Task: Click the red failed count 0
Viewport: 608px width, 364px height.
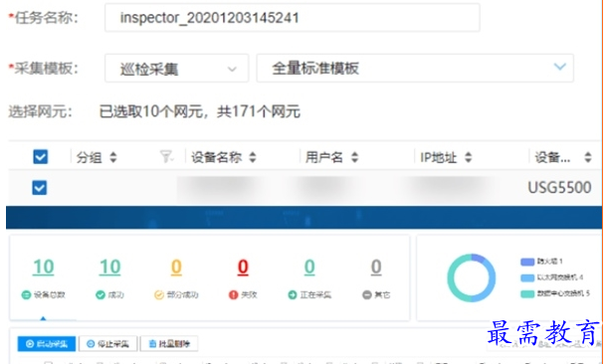Action: [x=243, y=268]
